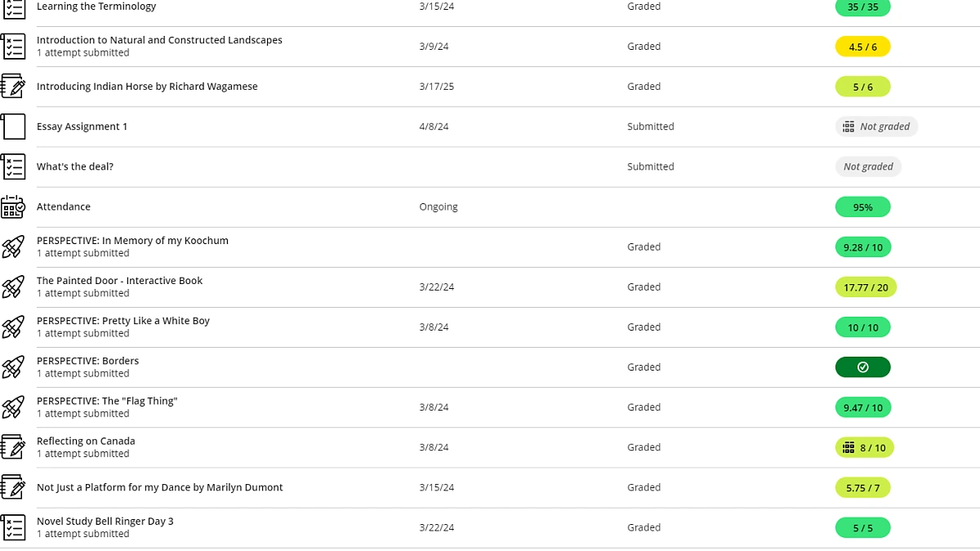Click the rubric icon in the 8 / 10 grade
The height and width of the screenshot is (551, 980).
click(849, 447)
